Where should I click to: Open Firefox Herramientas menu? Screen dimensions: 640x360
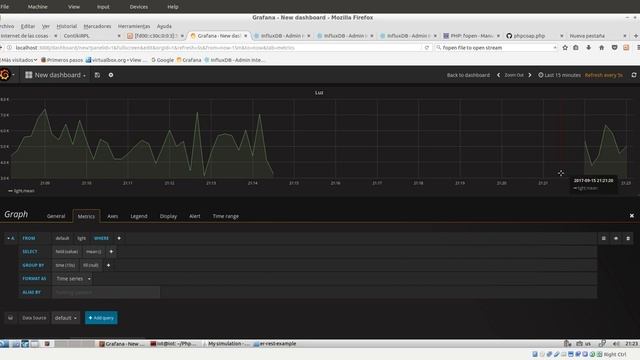134,26
